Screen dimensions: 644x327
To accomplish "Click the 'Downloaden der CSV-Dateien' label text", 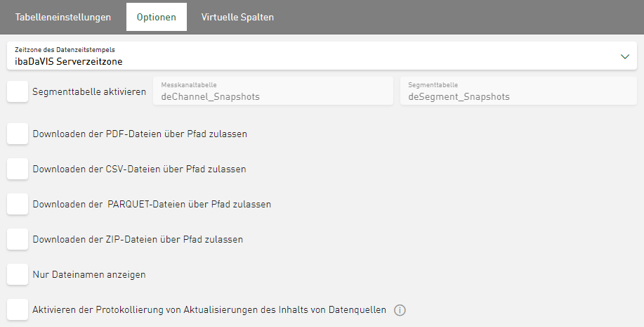I will (x=139, y=169).
